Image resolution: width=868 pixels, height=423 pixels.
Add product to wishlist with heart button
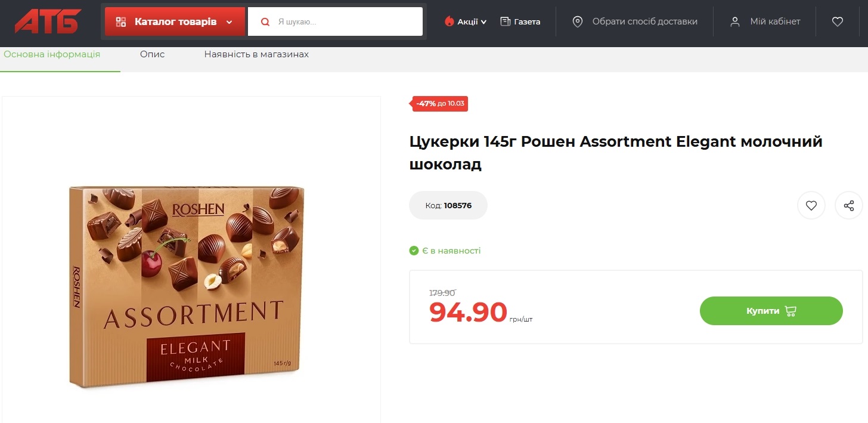811,206
